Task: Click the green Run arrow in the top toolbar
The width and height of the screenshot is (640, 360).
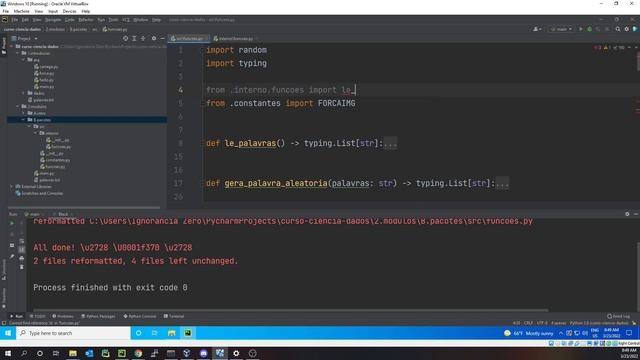Action: pos(581,29)
